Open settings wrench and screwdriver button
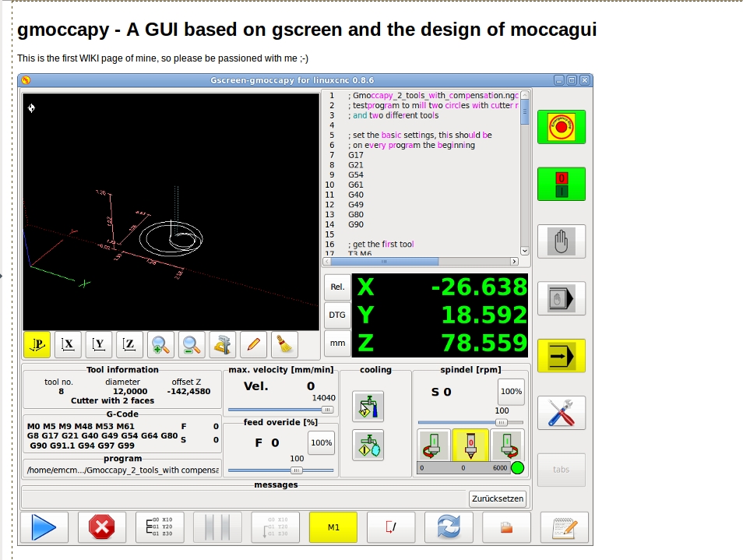Viewport: 743px width, 560px height. (561, 413)
